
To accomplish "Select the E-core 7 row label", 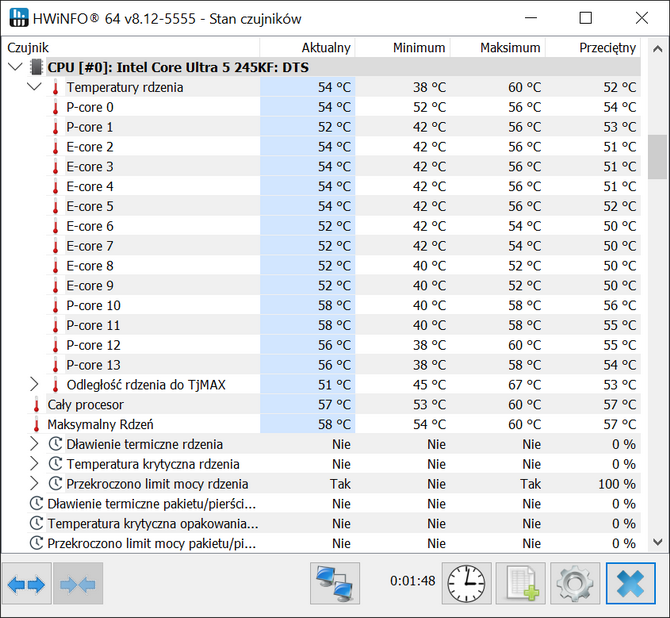I will click(x=90, y=246).
